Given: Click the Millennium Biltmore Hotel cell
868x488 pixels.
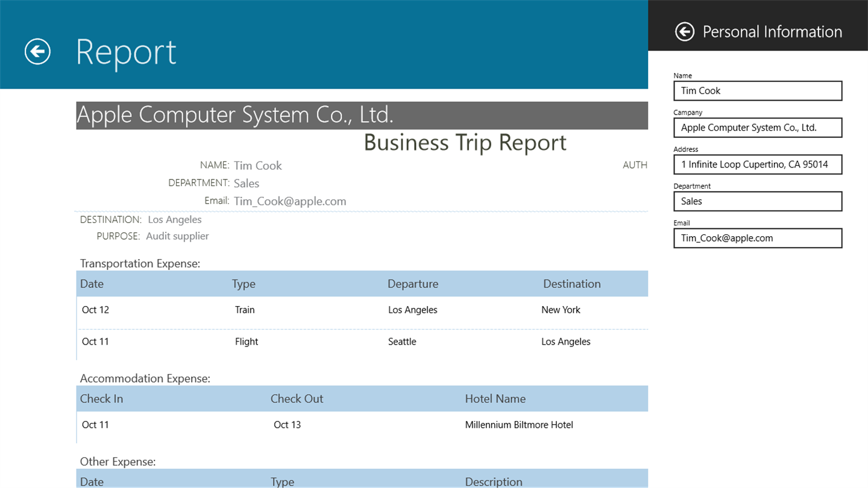Looking at the screenshot, I should click(x=519, y=425).
